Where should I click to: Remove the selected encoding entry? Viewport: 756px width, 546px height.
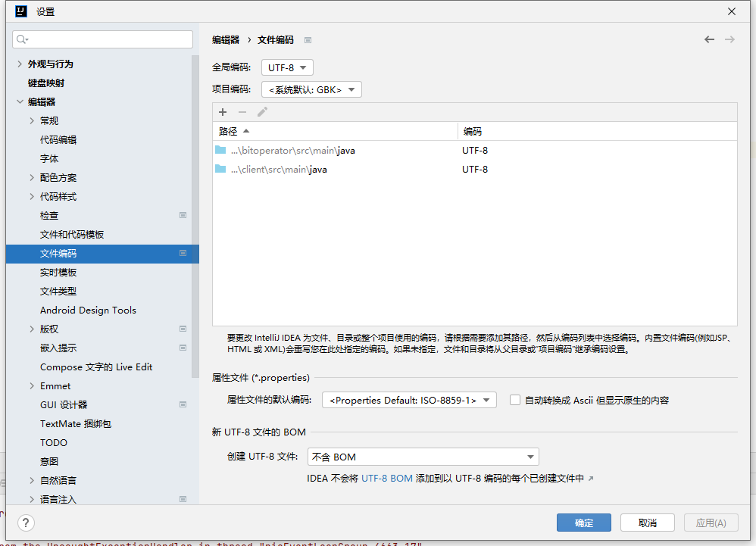click(241, 112)
